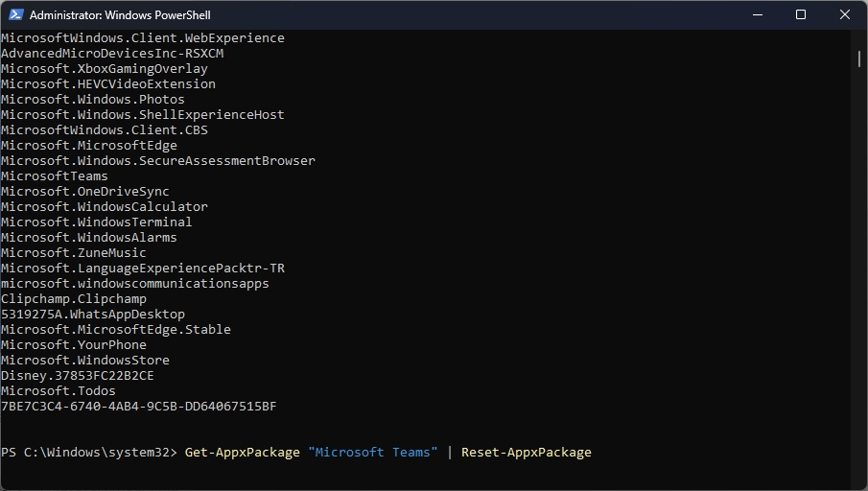Click the 'microsoft.windowscommunicationsapps' line
The width and height of the screenshot is (868, 491).
[x=135, y=284]
